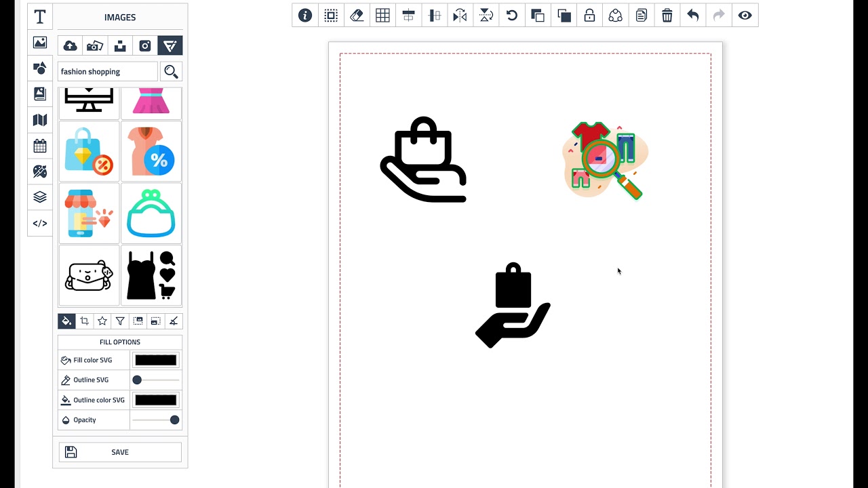Image resolution: width=868 pixels, height=488 pixels.
Task: Click the eraser icon in toolbar
Action: pos(357,15)
